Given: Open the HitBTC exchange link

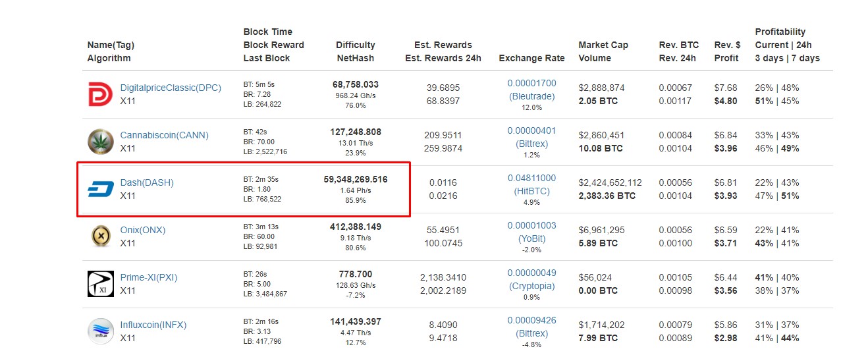Looking at the screenshot, I should pos(531,191).
